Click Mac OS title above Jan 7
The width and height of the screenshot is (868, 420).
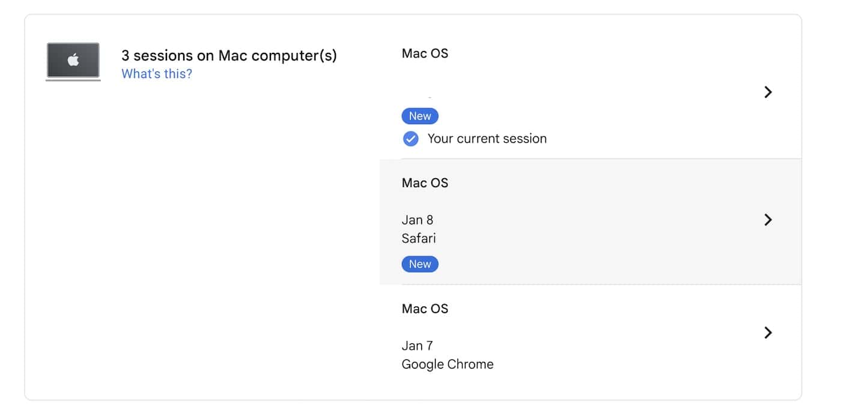425,309
